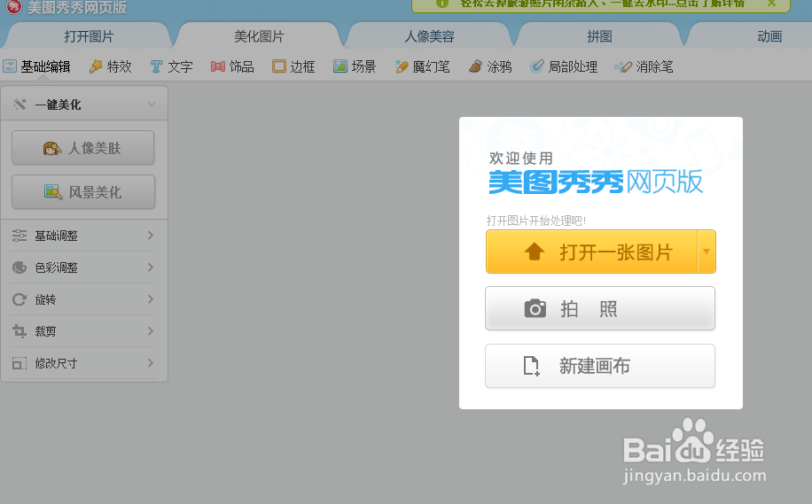Click the 一键美化 magic wand icon
This screenshot has width=812, height=504.
point(20,105)
